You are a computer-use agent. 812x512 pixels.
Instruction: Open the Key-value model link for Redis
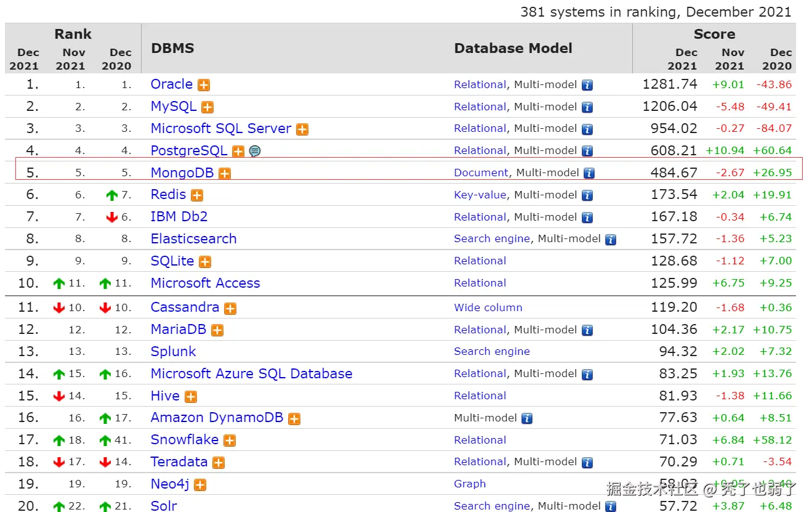click(x=480, y=195)
